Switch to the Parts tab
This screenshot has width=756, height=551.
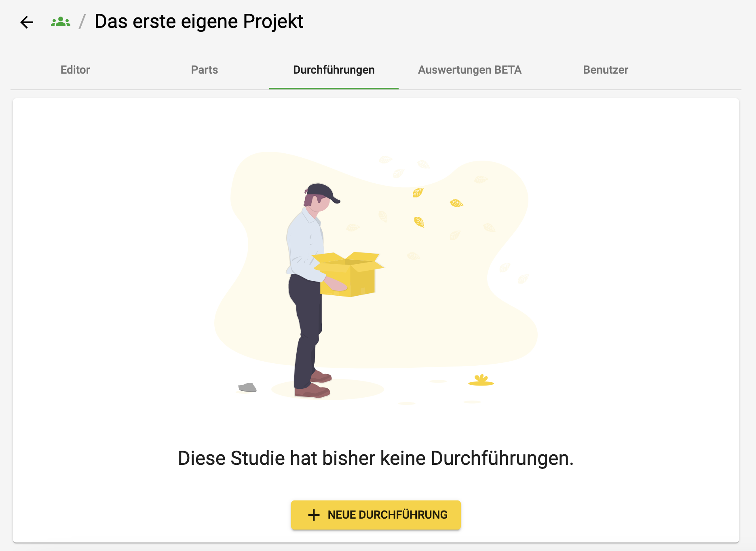205,70
